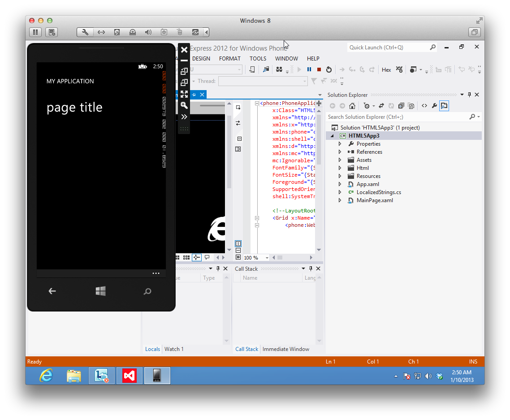Open Properties wrench icon in Solution Explorer
The width and height of the screenshot is (510, 420).
[x=434, y=106]
